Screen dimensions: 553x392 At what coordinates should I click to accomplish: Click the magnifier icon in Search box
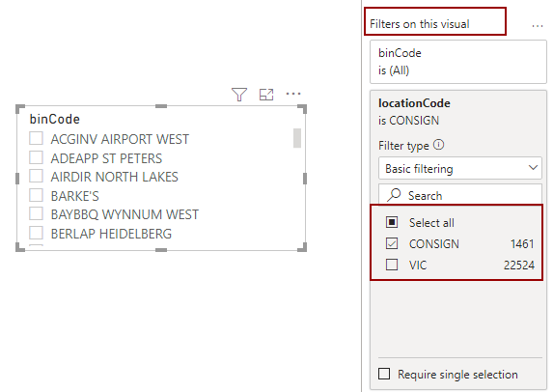tap(394, 195)
